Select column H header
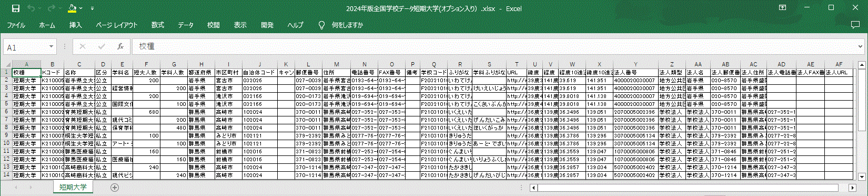Image resolution: width=868 pixels, height=196 pixels. pyautogui.click(x=201, y=64)
